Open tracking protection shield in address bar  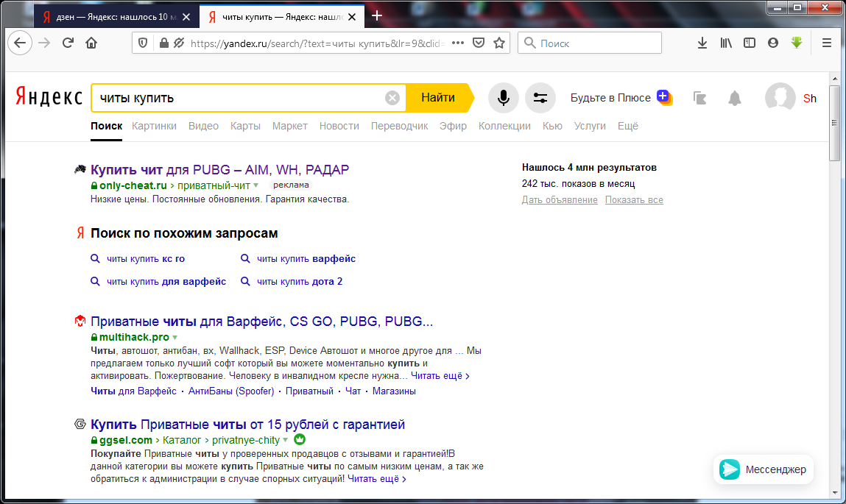[x=143, y=43]
